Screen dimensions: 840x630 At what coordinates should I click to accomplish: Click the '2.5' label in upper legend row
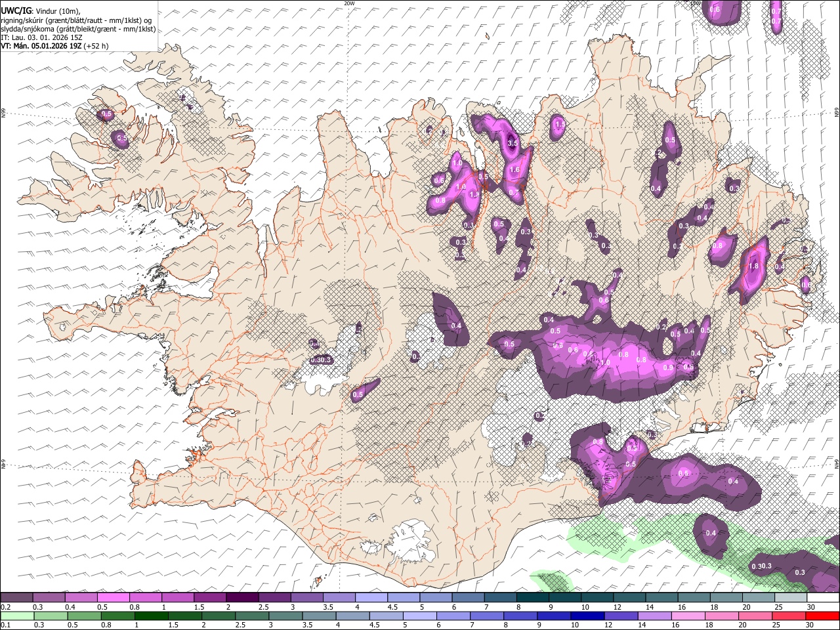pos(264,607)
